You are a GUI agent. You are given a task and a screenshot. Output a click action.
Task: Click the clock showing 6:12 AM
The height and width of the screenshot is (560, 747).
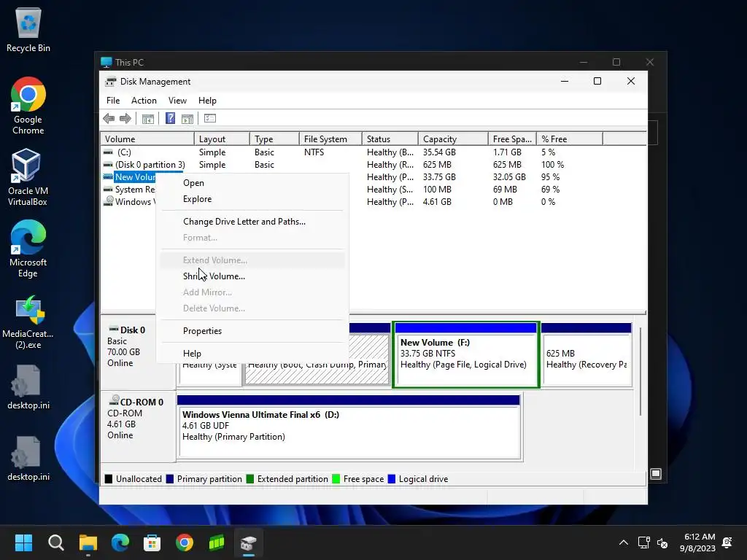click(700, 537)
